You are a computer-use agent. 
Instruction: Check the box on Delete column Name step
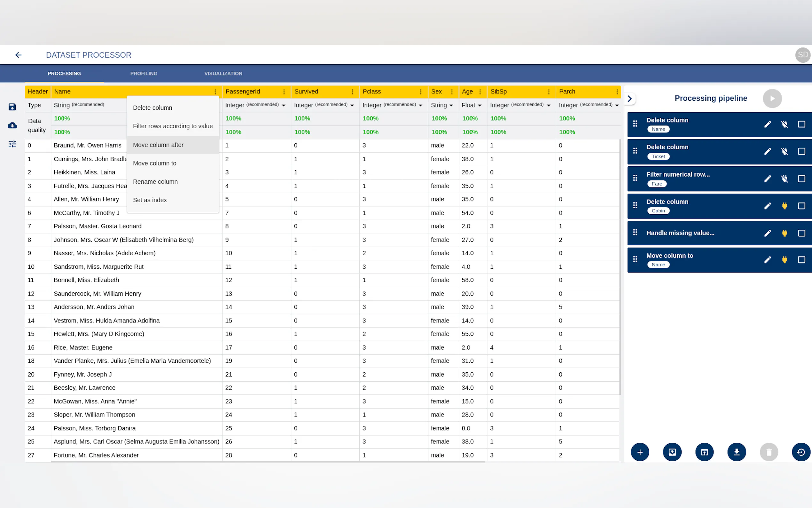tap(801, 124)
